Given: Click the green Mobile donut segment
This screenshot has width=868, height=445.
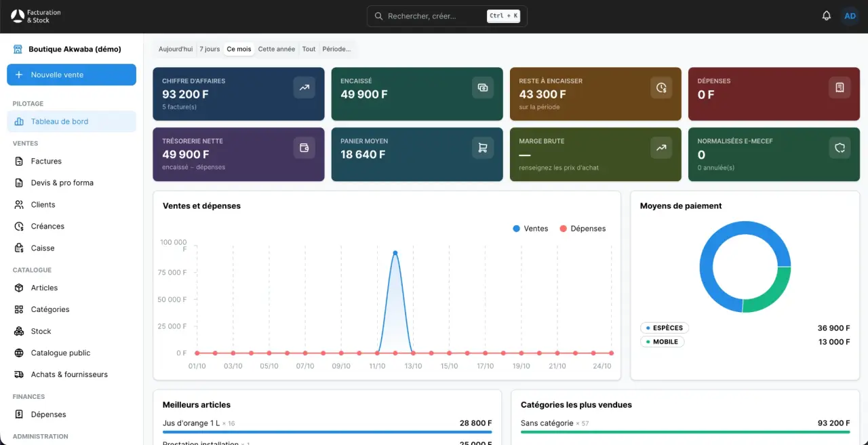Looking at the screenshot, I should [774, 296].
